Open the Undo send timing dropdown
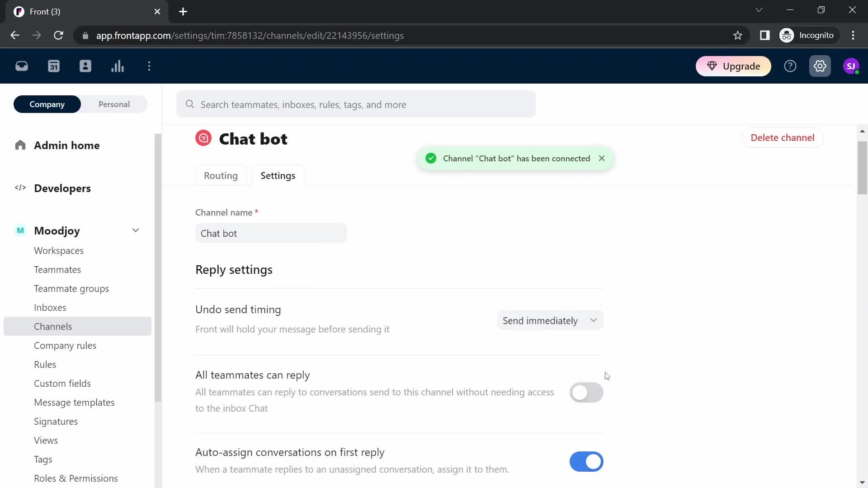This screenshot has height=488, width=868. [x=549, y=320]
